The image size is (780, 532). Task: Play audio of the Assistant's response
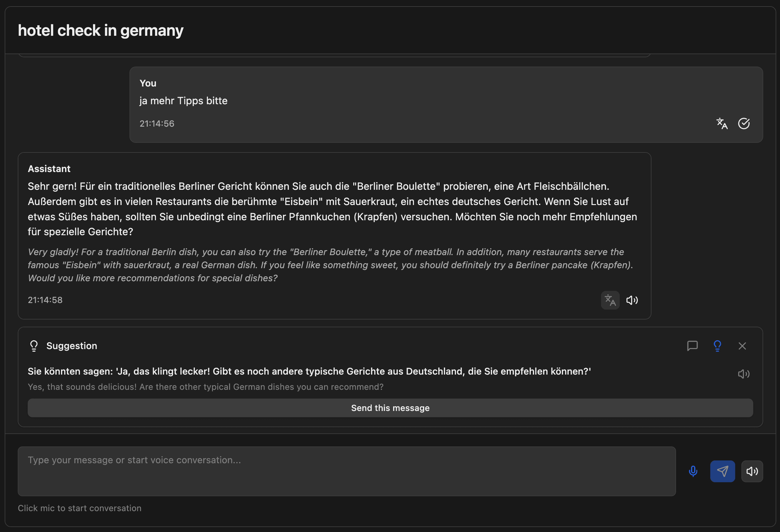tap(632, 300)
